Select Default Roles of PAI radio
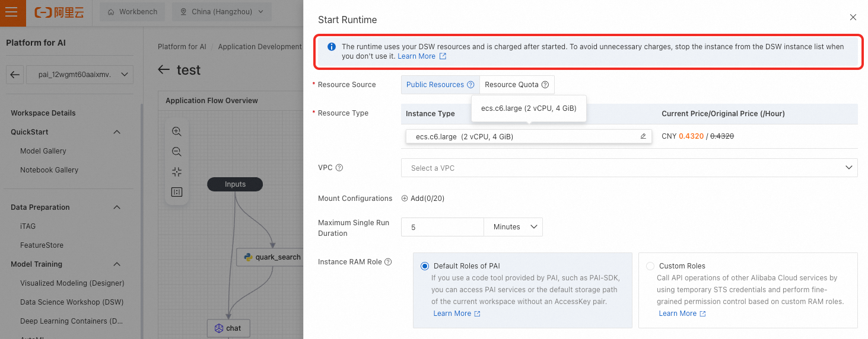868x339 pixels. coord(424,266)
